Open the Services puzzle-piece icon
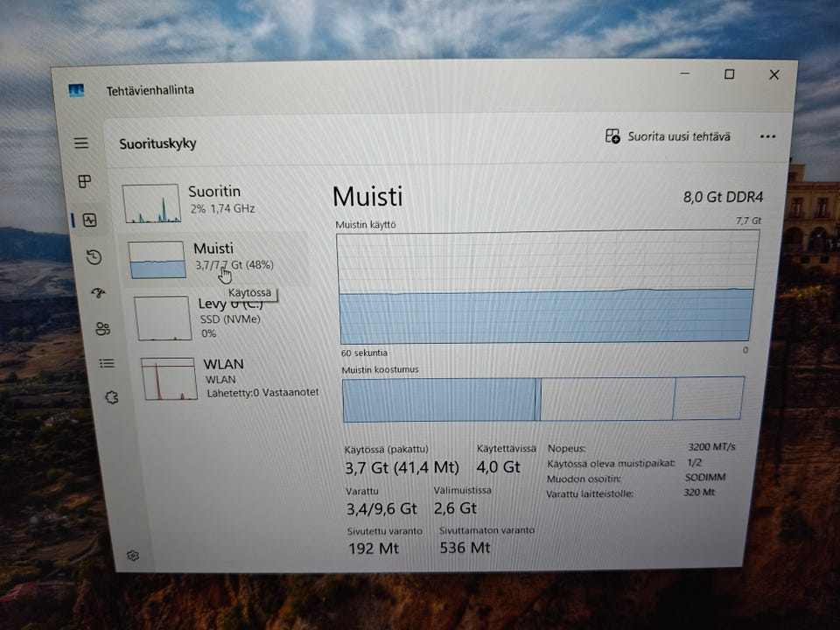 (x=111, y=397)
